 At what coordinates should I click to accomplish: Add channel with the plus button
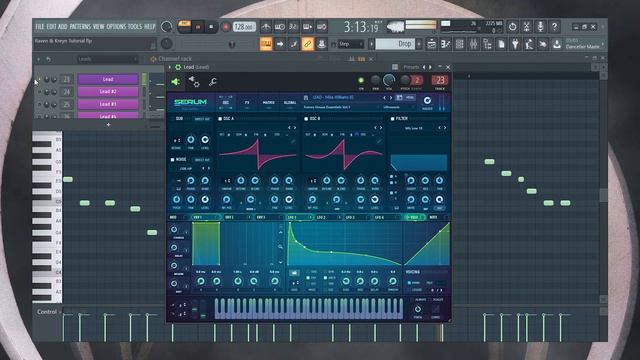tap(108, 124)
